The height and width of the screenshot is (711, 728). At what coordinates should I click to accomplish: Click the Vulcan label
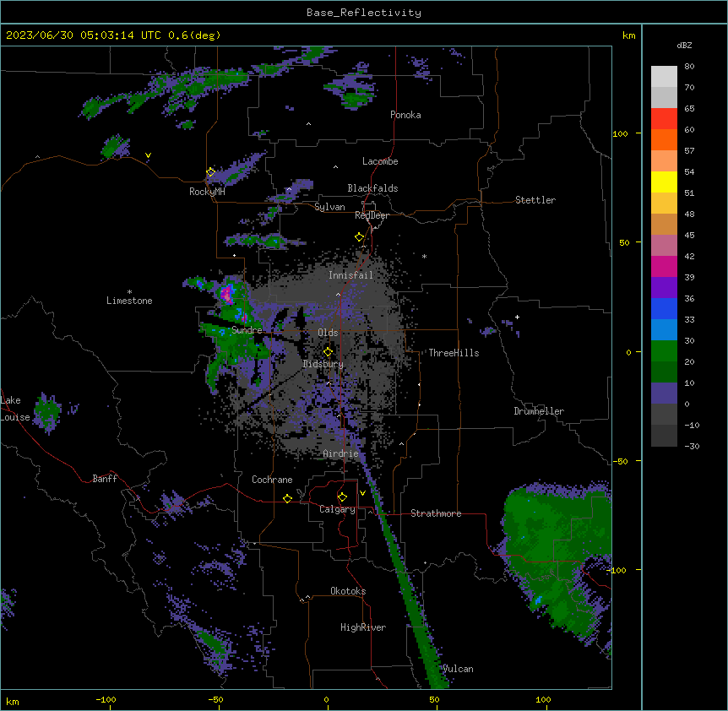[x=458, y=669]
